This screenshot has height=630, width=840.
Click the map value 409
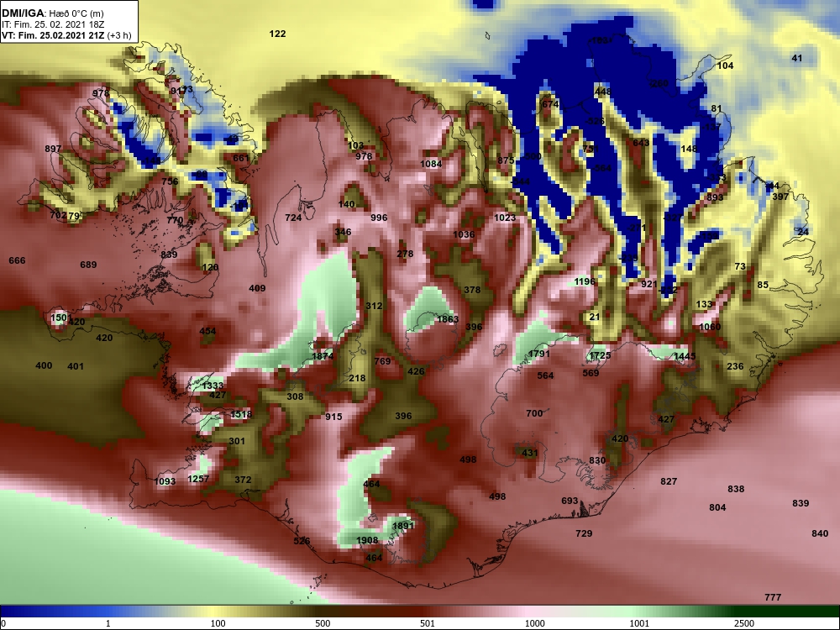tap(257, 288)
